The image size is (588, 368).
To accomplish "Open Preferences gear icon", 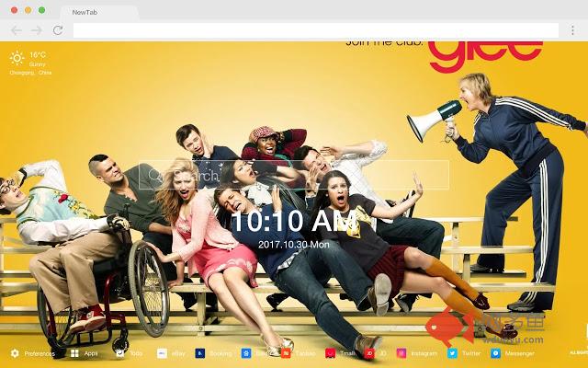I will click(15, 353).
